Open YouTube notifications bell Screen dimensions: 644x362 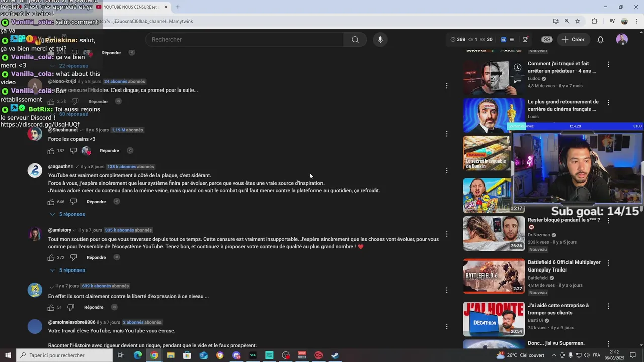pos(600,40)
